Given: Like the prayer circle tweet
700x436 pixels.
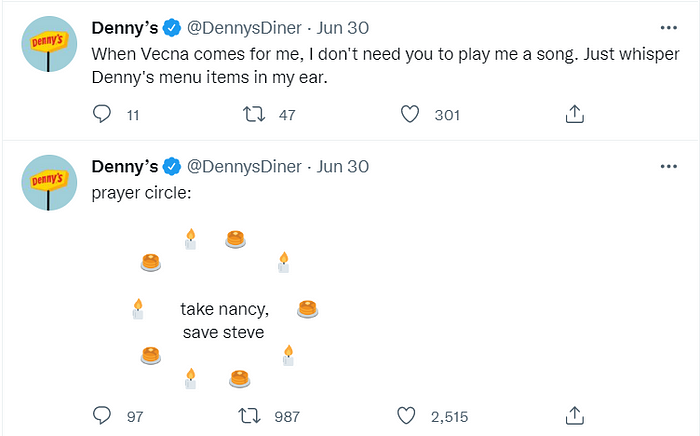Looking at the screenshot, I should (406, 415).
